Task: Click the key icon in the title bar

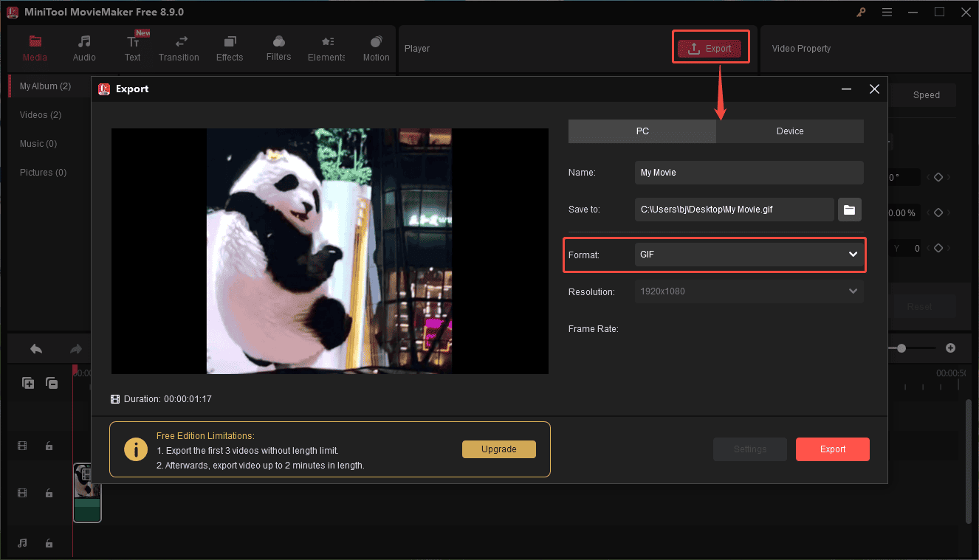Action: tap(861, 12)
